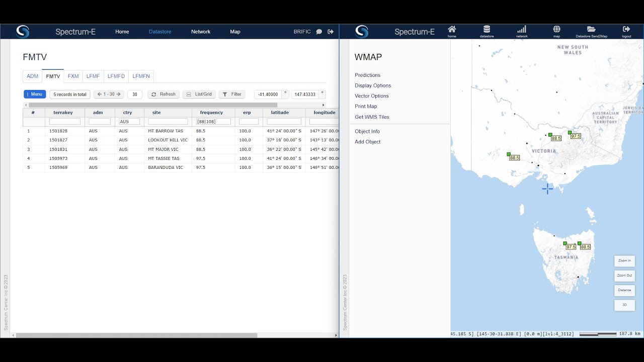Open Predictions in WMAP sidebar
644x362 pixels.
[367, 75]
